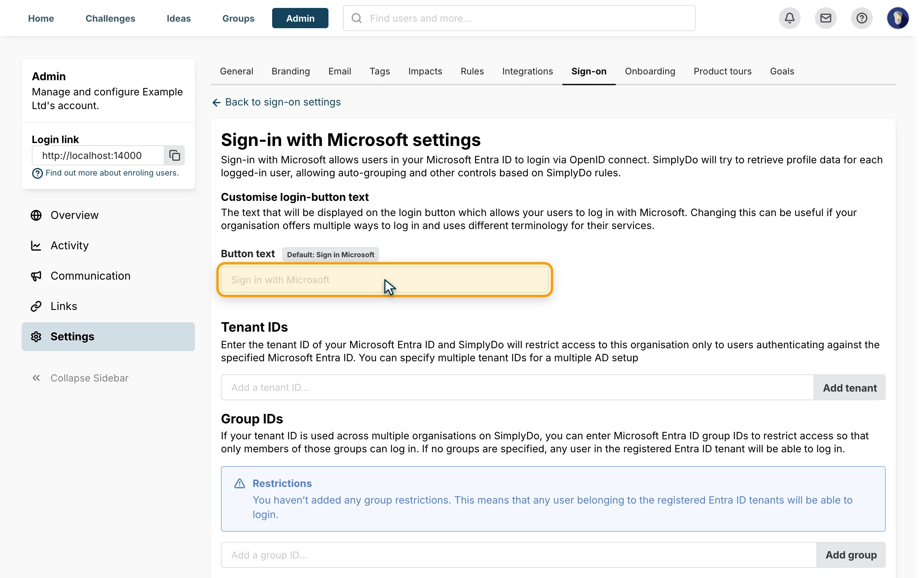
Task: Switch to the Integrations tab
Action: (x=527, y=72)
